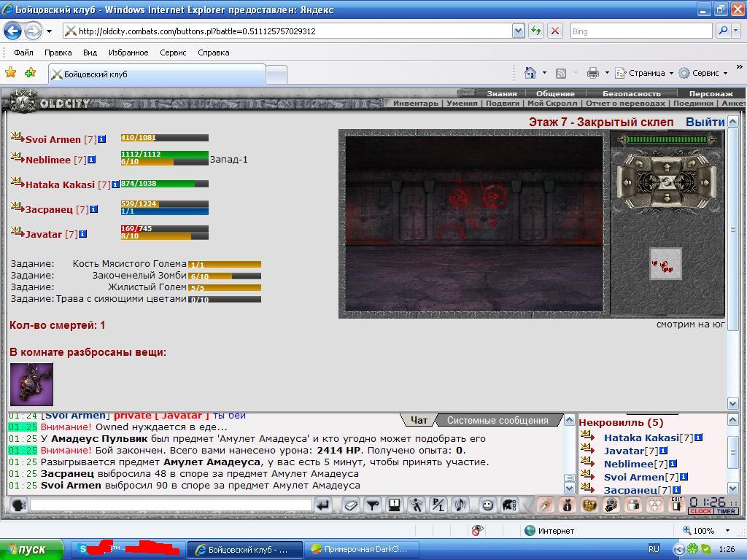Open the Избранное menu
Screen dimensions: 747x560
128,52
